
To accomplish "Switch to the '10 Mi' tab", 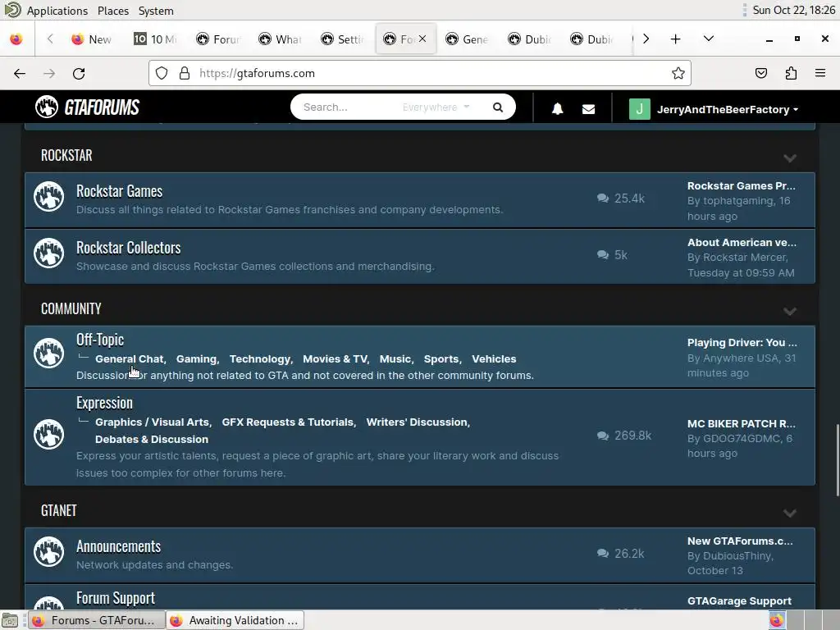I will 156,39.
